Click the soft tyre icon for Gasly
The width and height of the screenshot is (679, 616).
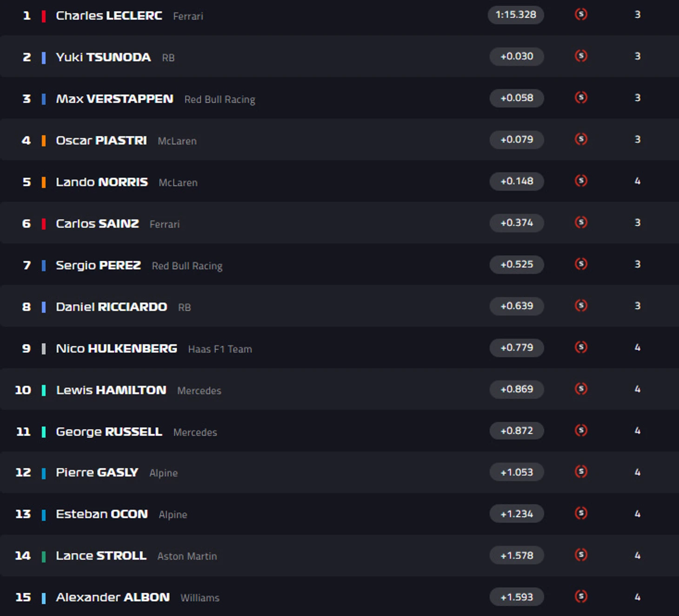coord(581,472)
